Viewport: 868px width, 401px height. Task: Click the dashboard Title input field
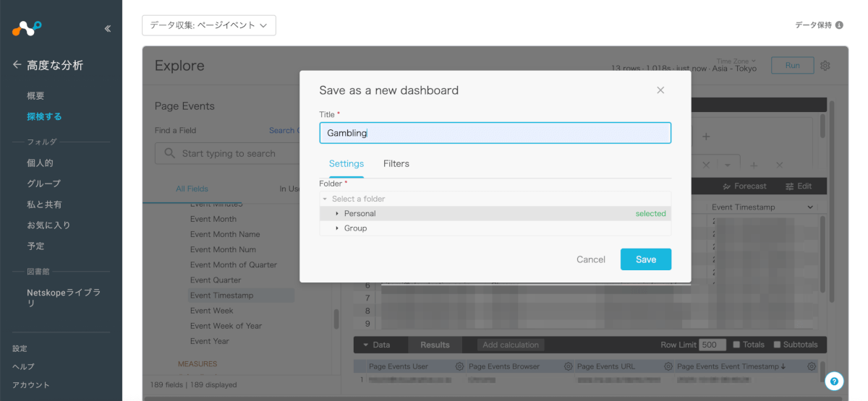(x=495, y=133)
